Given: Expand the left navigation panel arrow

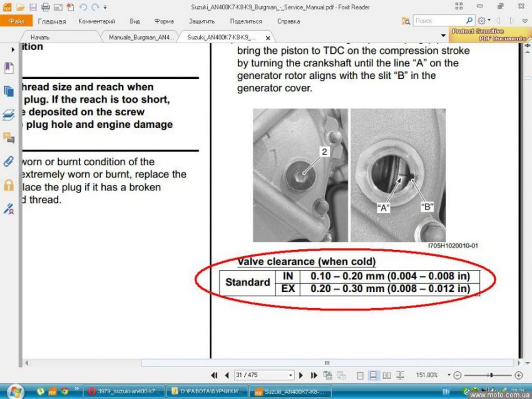Looking at the screenshot, I should [x=13, y=49].
